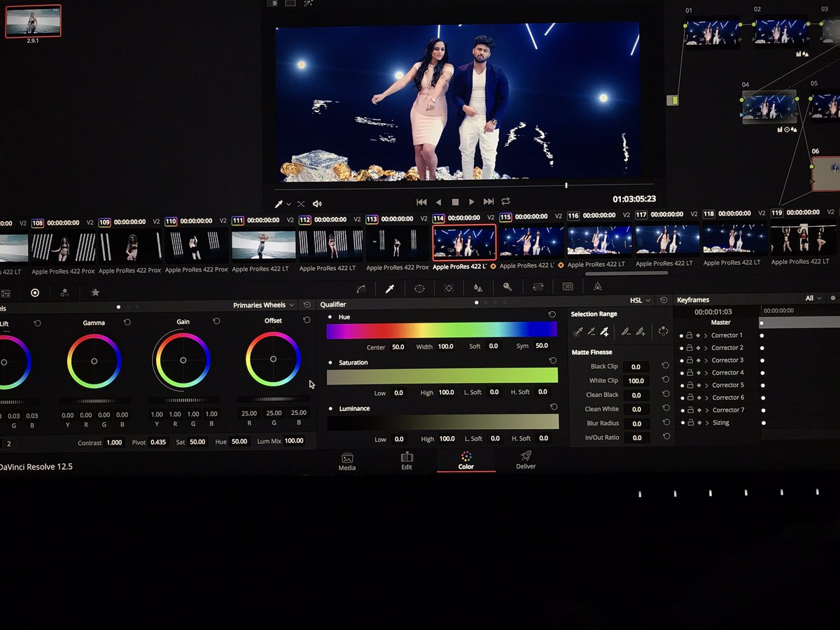Switch to the Deliver page
Screen dimensions: 840x630
tap(526, 461)
